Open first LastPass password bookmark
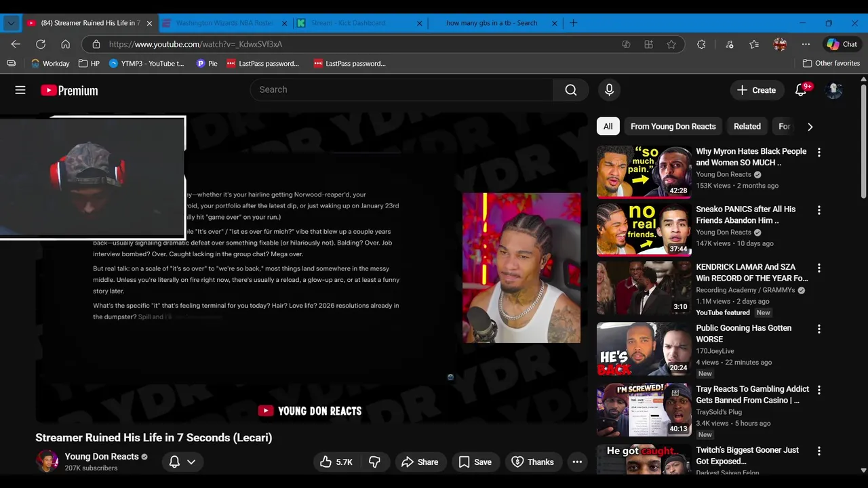This screenshot has width=868, height=488. coord(262,63)
